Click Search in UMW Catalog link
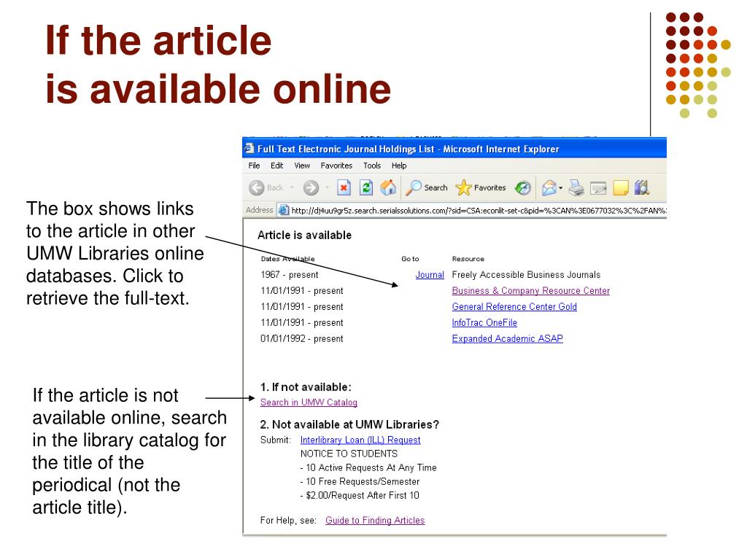 pyautogui.click(x=309, y=402)
